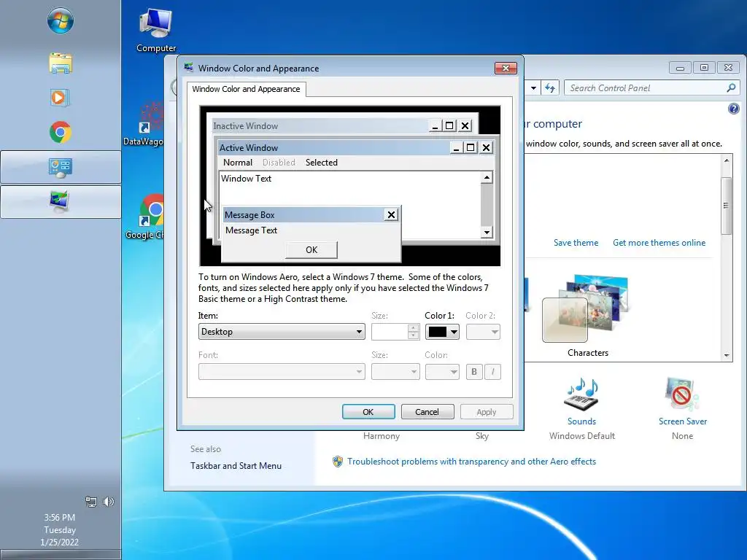The height and width of the screenshot is (560, 747).
Task: Click the network tray icon
Action: pyautogui.click(x=90, y=502)
